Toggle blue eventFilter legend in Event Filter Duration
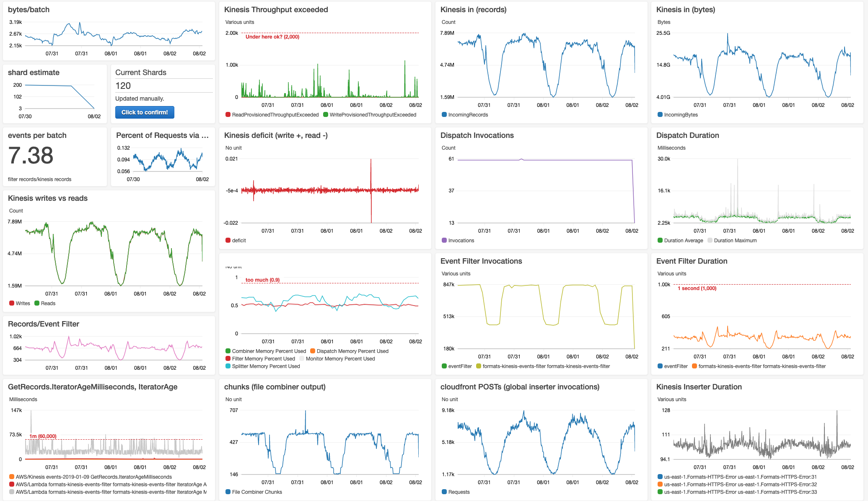 tap(673, 366)
